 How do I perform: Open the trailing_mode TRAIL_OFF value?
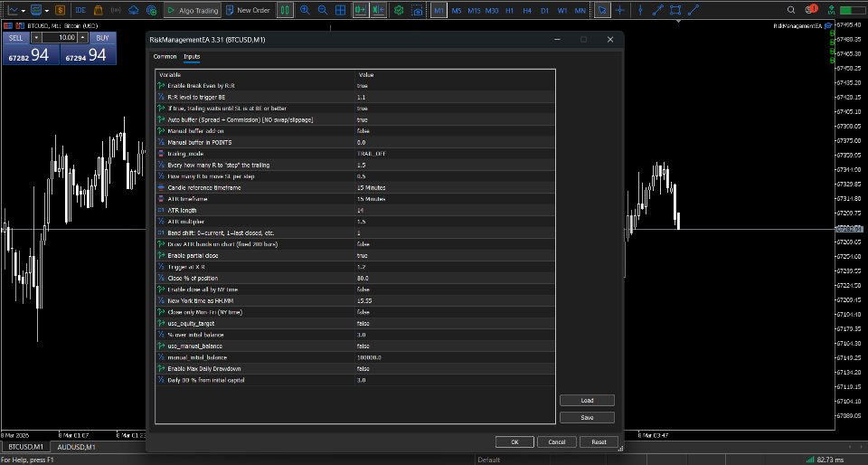(455, 153)
